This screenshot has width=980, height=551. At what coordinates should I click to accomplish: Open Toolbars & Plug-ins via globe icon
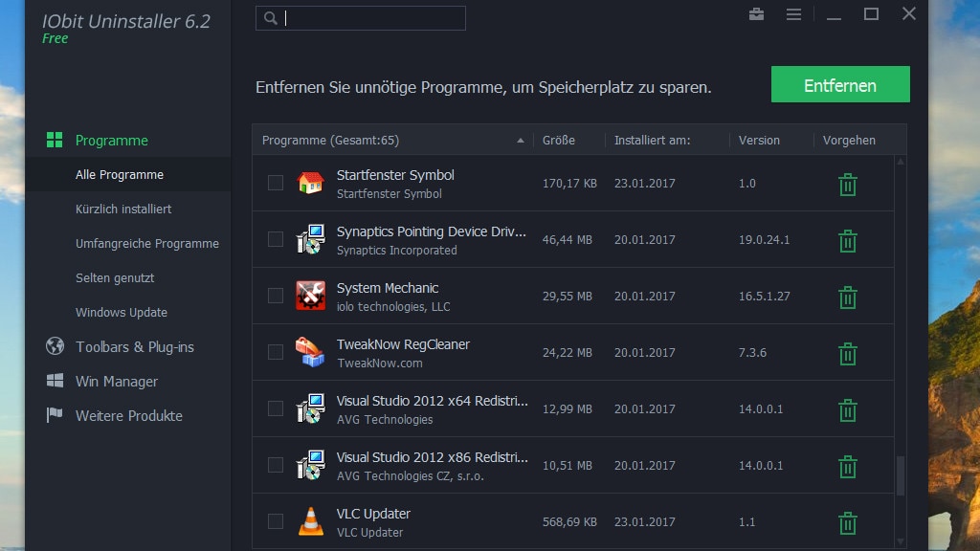56,347
